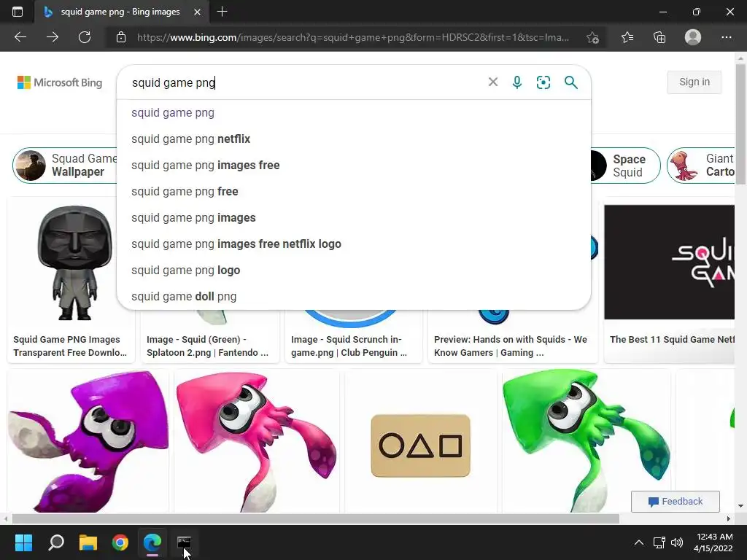Go forward with the browser forward arrow
The image size is (747, 560).
tap(53, 37)
